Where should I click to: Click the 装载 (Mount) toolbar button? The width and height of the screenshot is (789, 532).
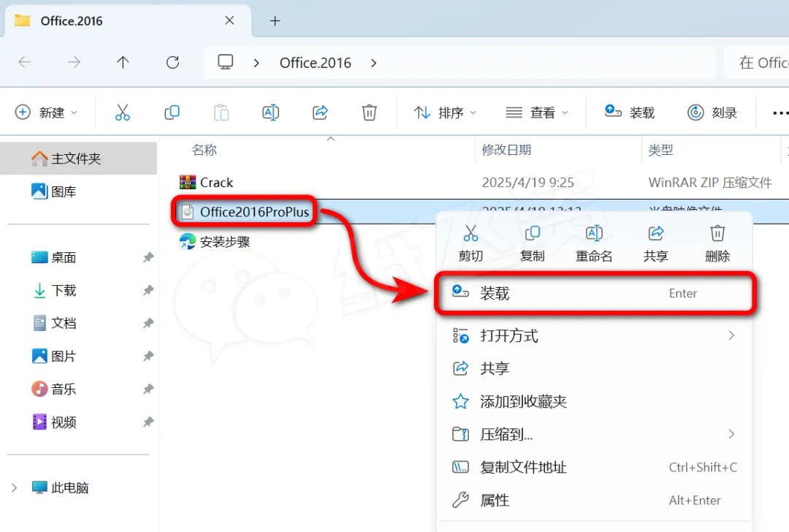(629, 113)
